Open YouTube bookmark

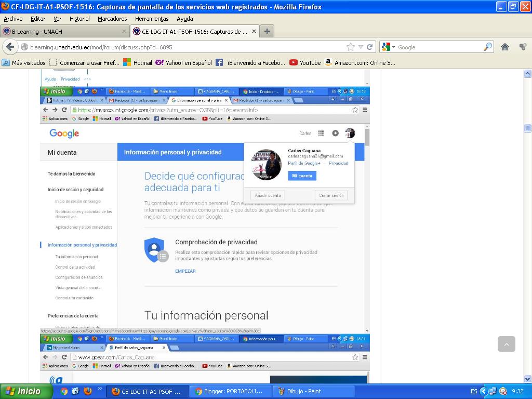coord(305,63)
